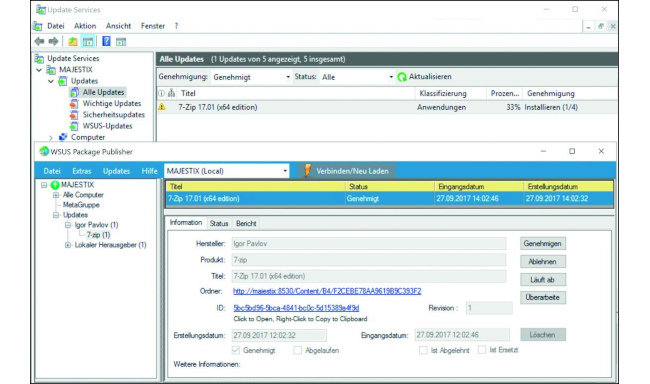Screen dimensions: 650x384
Task: Click the lightning Verbinden/Neu Laden icon
Action: coord(307,170)
